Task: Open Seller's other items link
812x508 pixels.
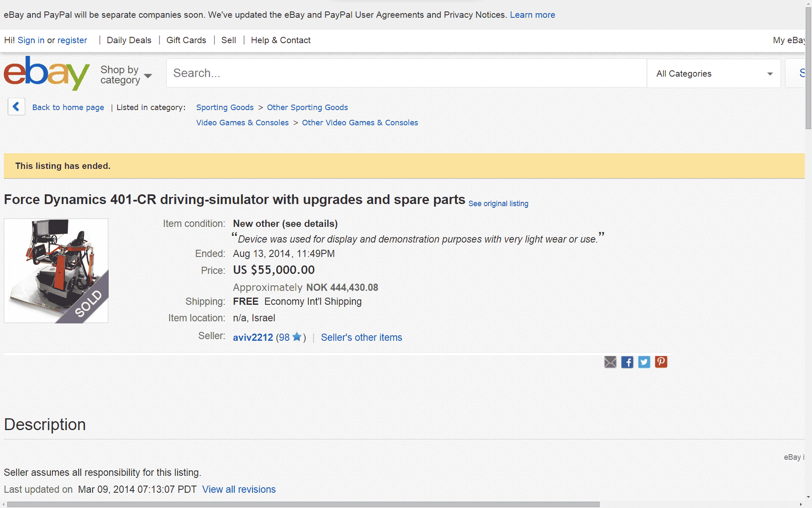Action: click(362, 337)
